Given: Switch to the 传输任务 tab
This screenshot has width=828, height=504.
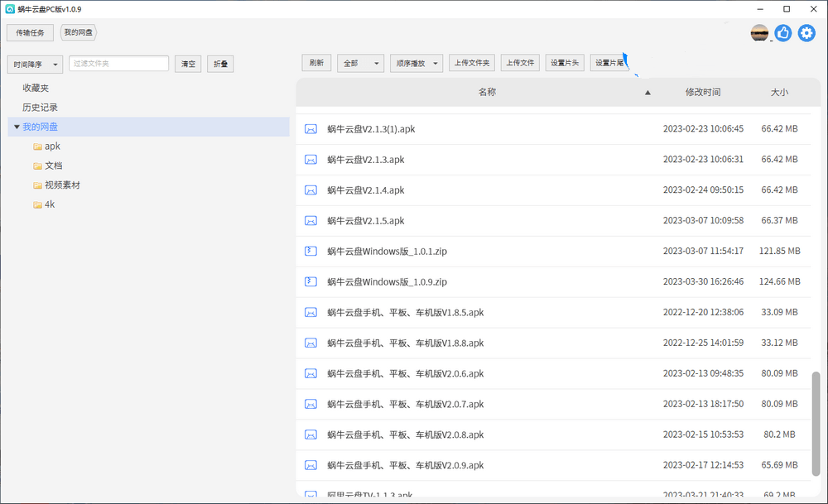Looking at the screenshot, I should point(30,32).
